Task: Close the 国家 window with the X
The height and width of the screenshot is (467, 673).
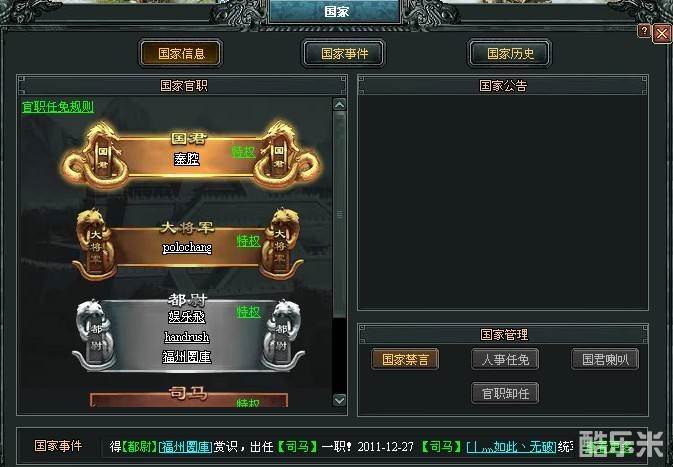Action: [x=662, y=33]
